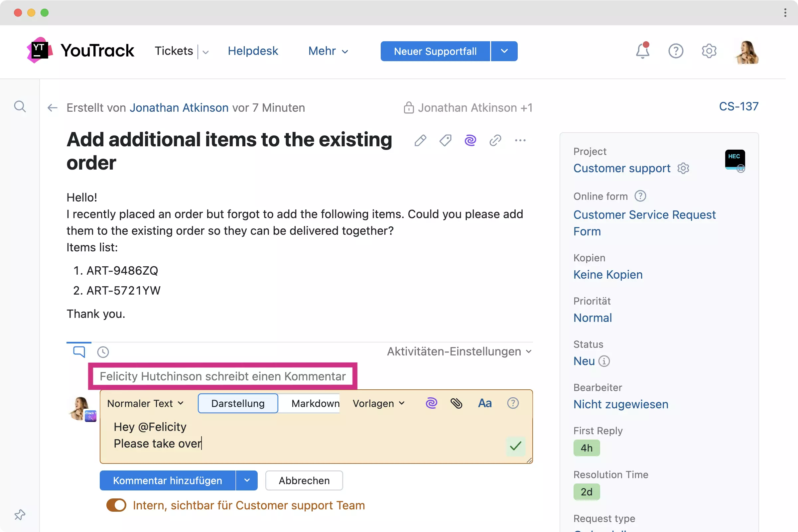Switch editor to Markdown mode
This screenshot has width=798, height=532.
click(x=315, y=403)
